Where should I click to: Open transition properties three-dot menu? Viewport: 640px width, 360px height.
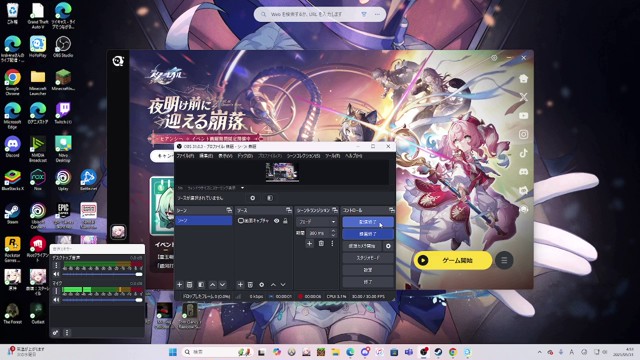[332, 244]
